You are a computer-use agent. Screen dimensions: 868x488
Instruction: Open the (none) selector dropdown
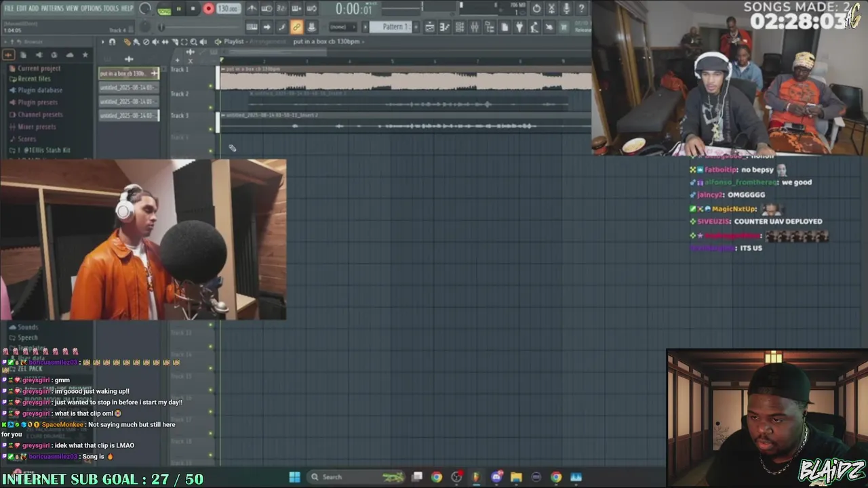[343, 27]
